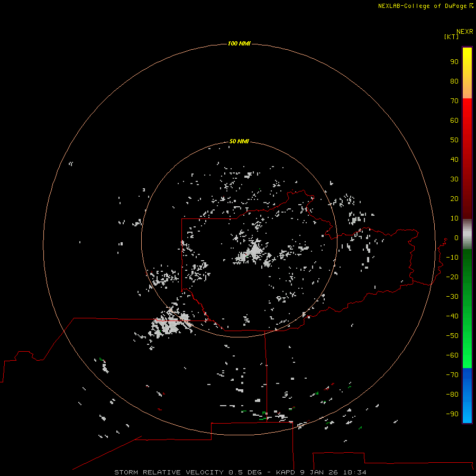476x476 pixels.
Task: Click the -50 value on velocity scale
Action: pyautogui.click(x=452, y=336)
